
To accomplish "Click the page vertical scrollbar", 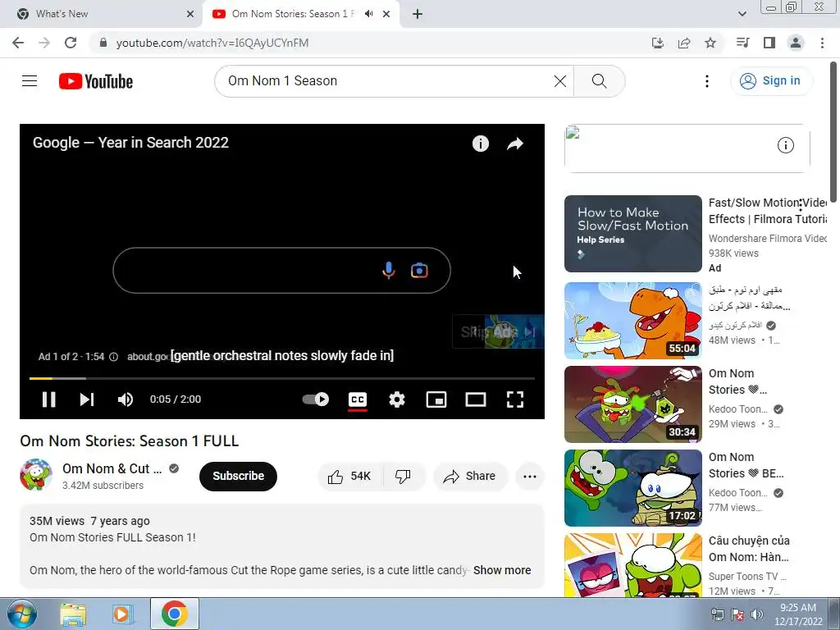I will 834,131.
